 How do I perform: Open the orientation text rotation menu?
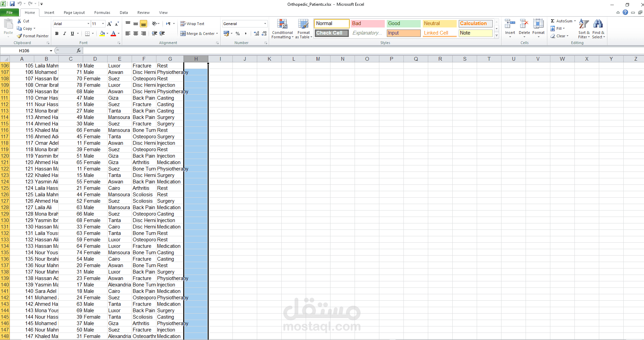point(155,24)
